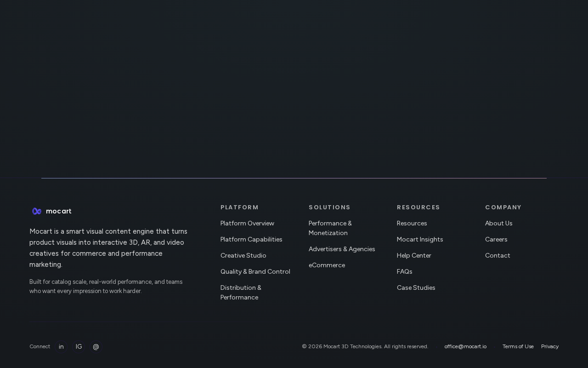The image size is (588, 368).
Task: Open Terms of Use link
Action: pyautogui.click(x=518, y=346)
